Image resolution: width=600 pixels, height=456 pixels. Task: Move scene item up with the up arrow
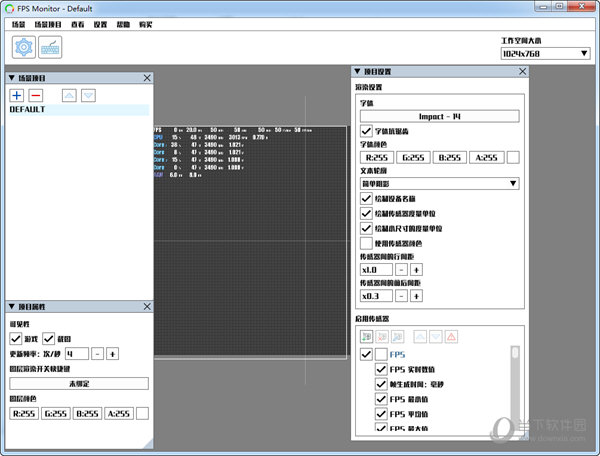(x=69, y=95)
